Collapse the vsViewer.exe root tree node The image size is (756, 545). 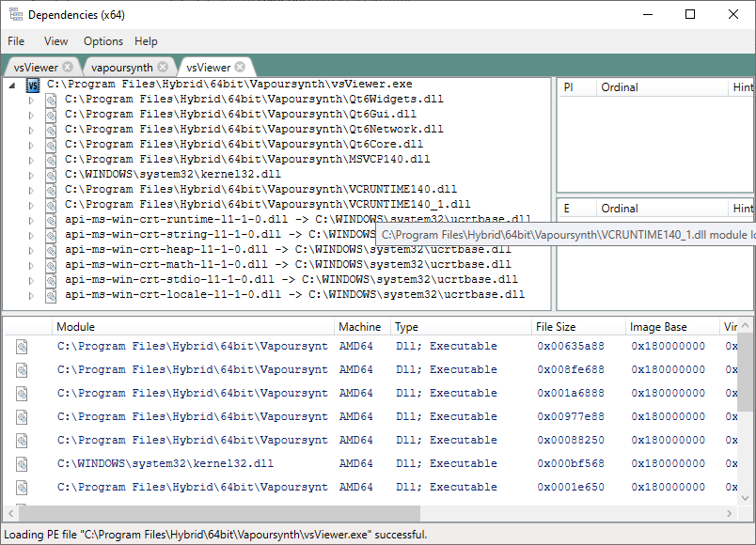click(11, 85)
